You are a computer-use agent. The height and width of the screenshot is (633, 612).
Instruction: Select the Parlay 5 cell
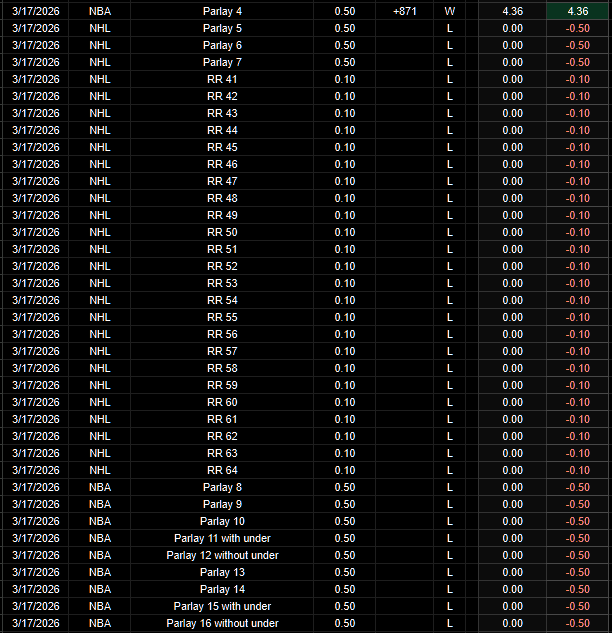(x=222, y=28)
